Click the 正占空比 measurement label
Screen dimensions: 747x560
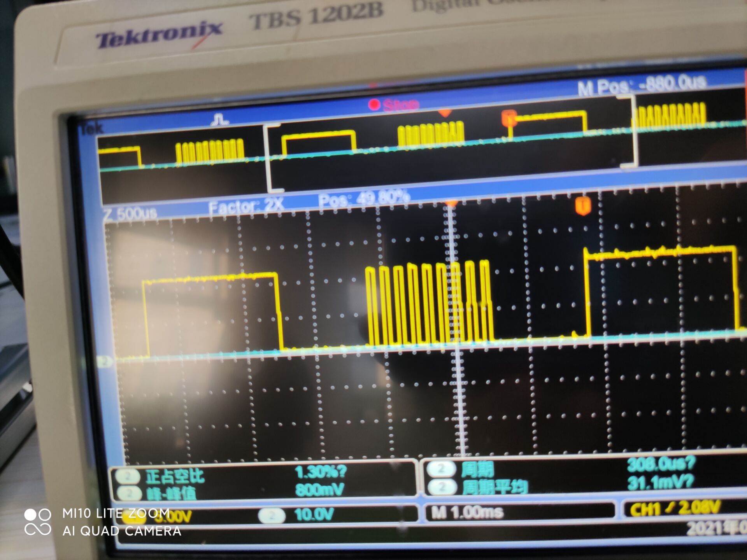(175, 476)
